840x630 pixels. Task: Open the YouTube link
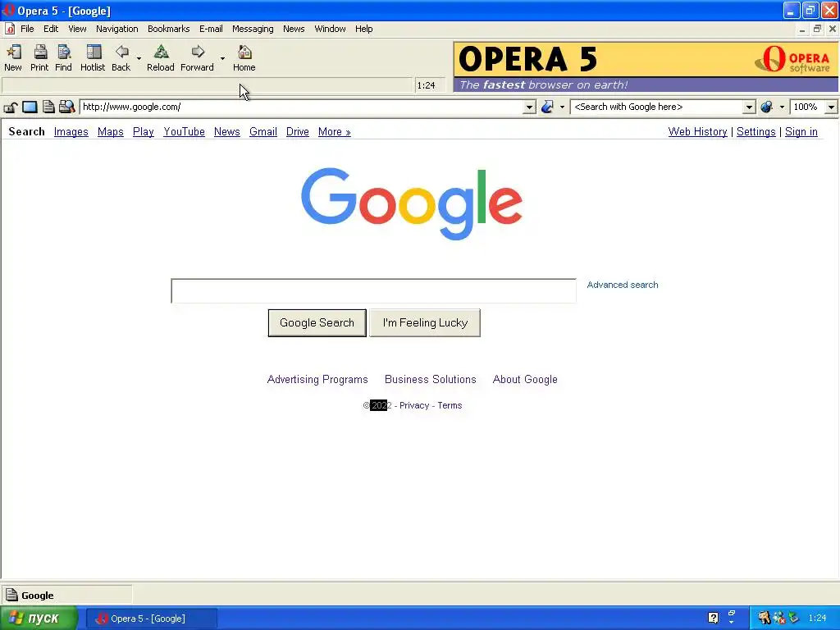tap(185, 132)
